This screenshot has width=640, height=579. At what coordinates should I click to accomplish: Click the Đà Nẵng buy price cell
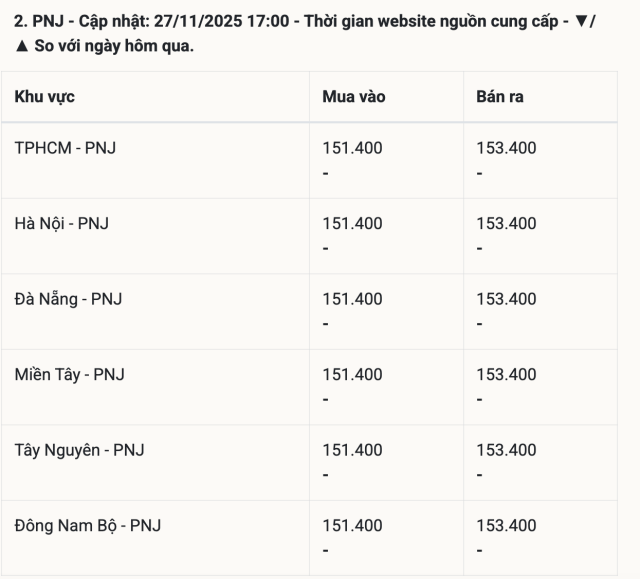(x=352, y=299)
